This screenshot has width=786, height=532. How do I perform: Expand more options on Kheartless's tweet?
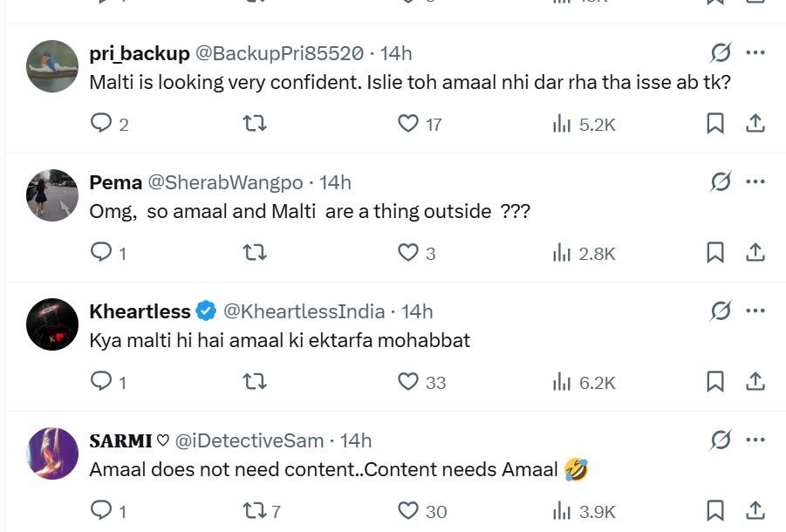click(755, 311)
